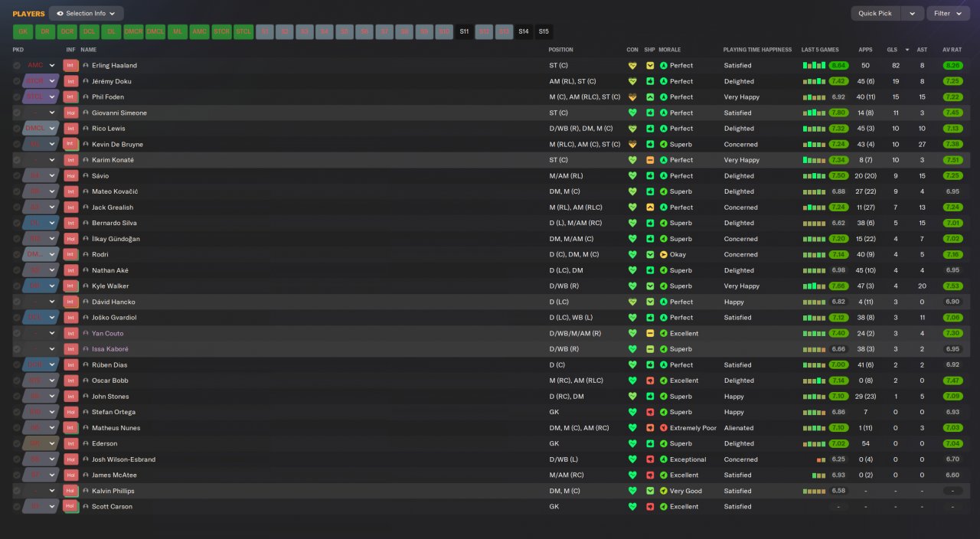
Task: Select the GK position slot
Action: point(23,32)
